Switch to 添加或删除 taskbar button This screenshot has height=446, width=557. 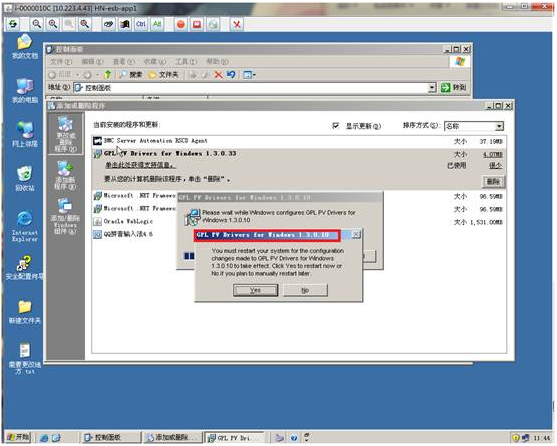click(172, 437)
